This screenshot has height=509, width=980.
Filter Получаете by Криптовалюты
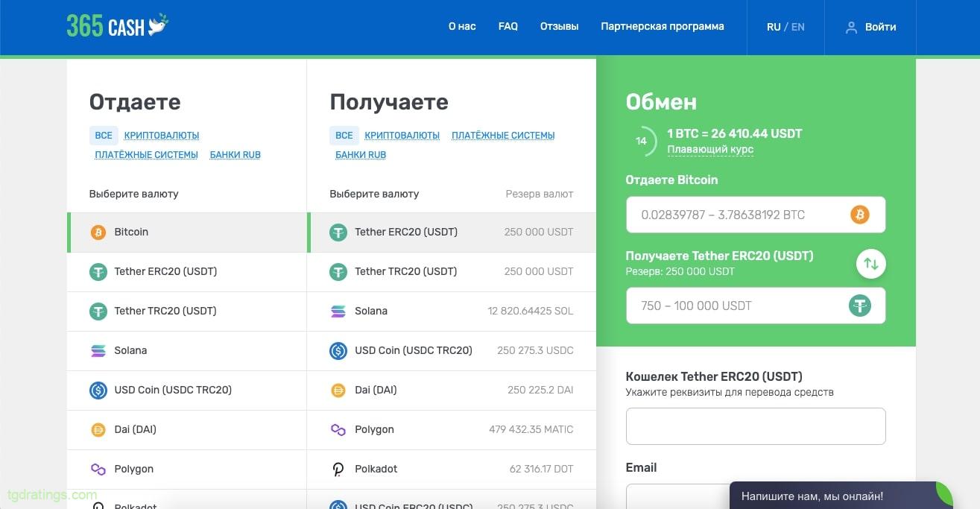click(x=402, y=136)
